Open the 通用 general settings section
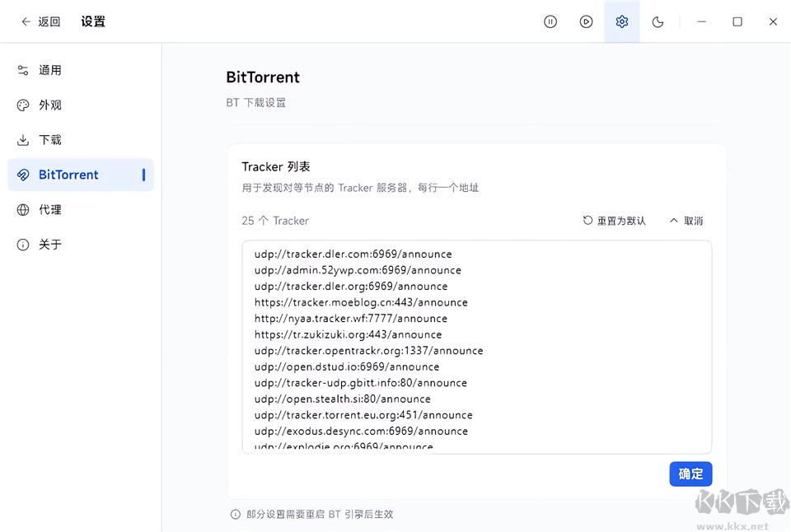 click(49, 70)
